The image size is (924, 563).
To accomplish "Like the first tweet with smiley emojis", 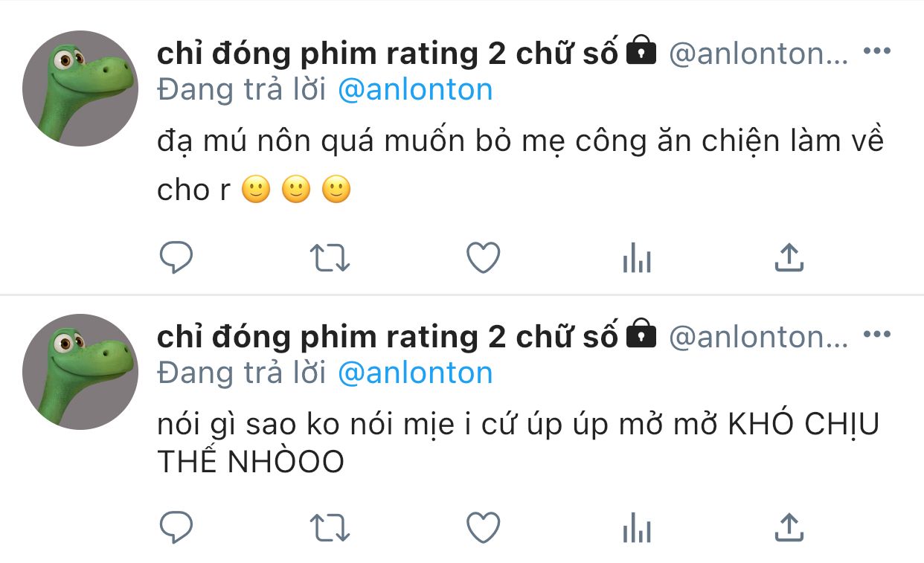I will [x=484, y=257].
